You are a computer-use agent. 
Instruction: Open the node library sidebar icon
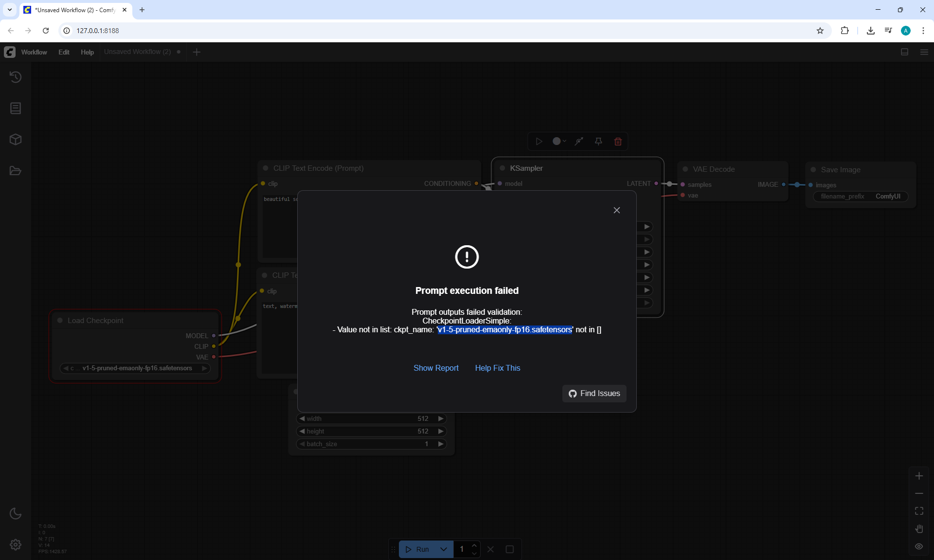coord(16,108)
